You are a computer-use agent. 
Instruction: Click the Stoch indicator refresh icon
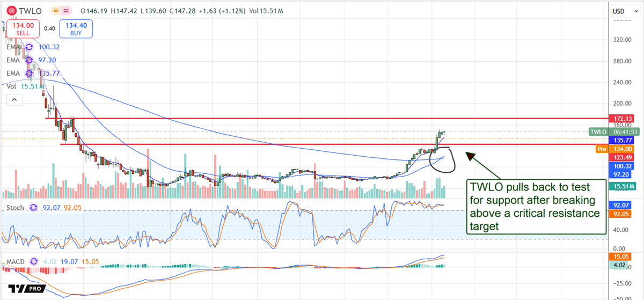tap(33, 207)
